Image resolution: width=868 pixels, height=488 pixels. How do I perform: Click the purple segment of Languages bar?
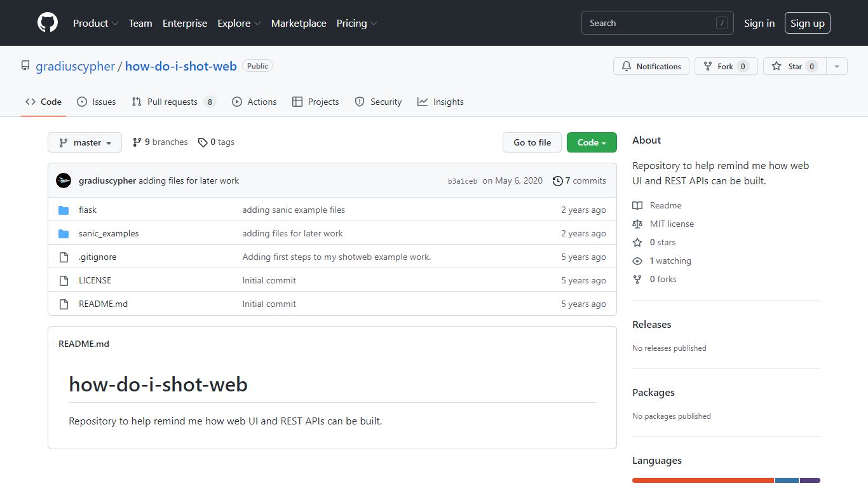(810, 480)
